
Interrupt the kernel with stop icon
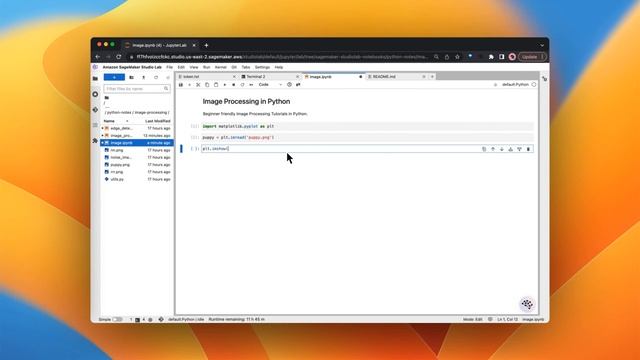click(x=233, y=85)
